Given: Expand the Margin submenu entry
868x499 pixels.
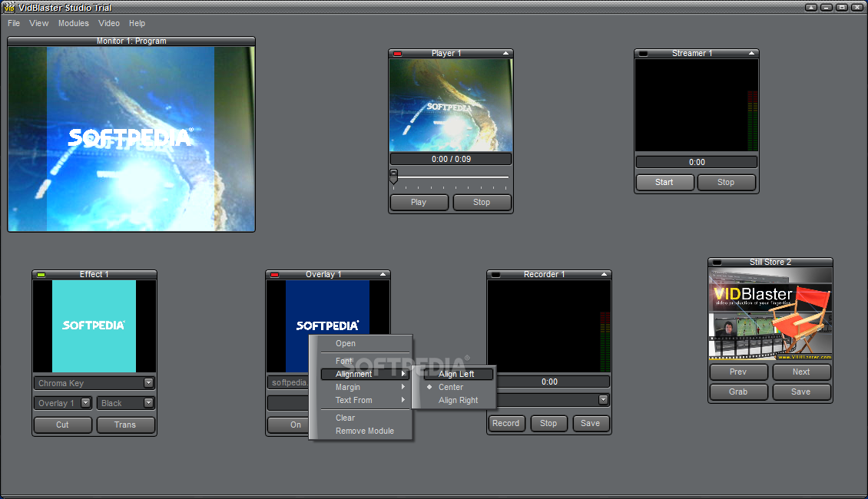Looking at the screenshot, I should pos(366,387).
